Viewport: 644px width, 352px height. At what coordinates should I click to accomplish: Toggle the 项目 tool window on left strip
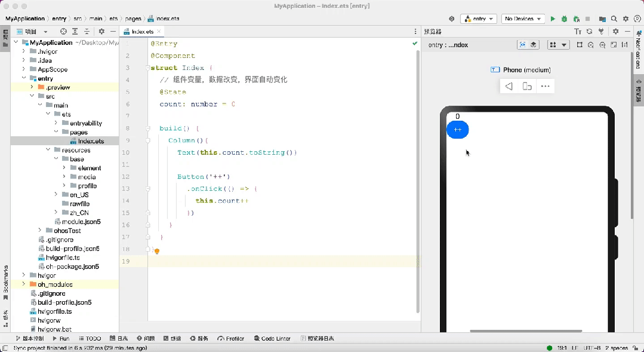click(5, 39)
